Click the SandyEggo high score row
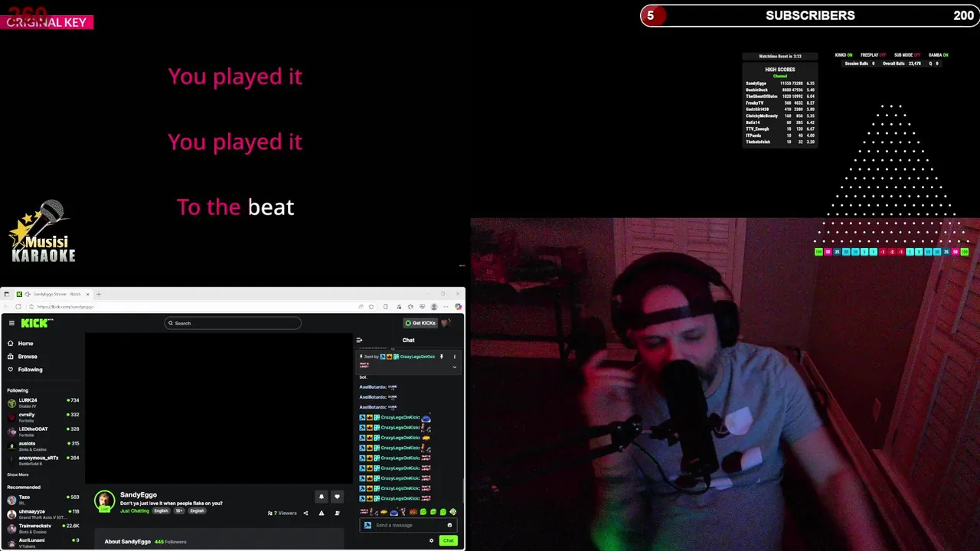The width and height of the screenshot is (980, 551). (x=780, y=83)
